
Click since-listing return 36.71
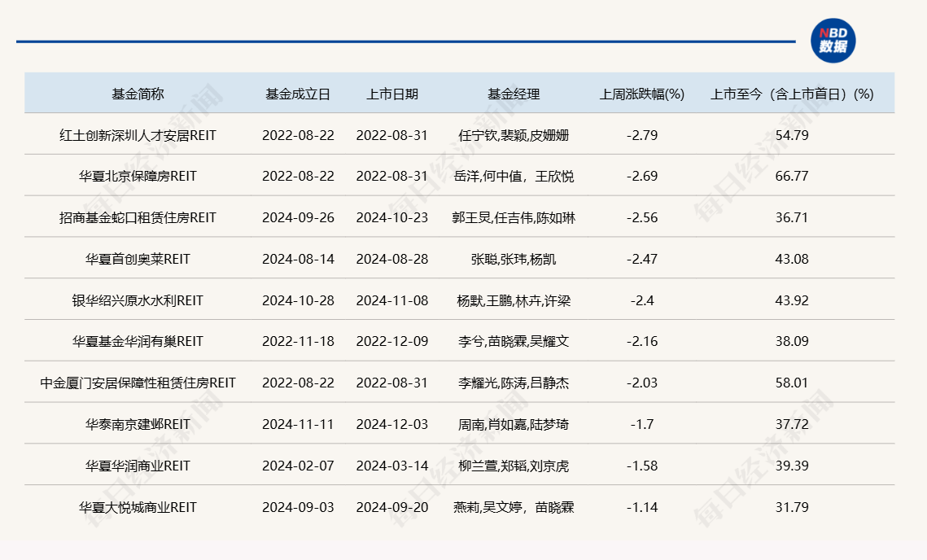pos(792,217)
